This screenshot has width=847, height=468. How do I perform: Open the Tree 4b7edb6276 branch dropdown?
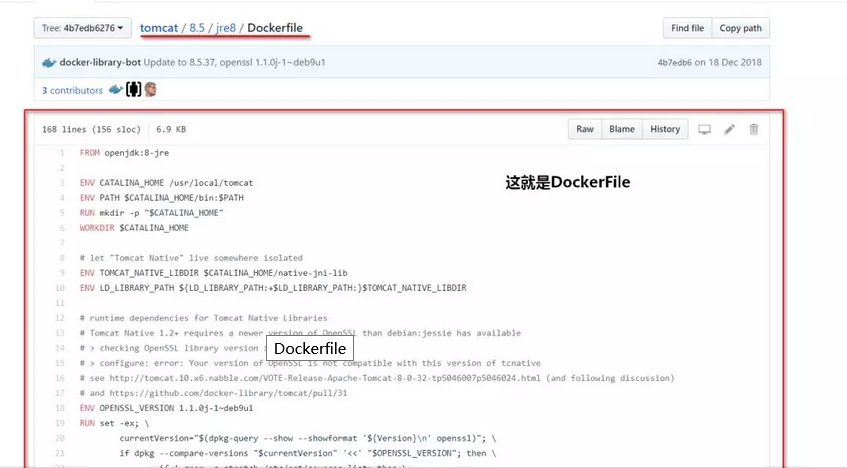point(83,28)
